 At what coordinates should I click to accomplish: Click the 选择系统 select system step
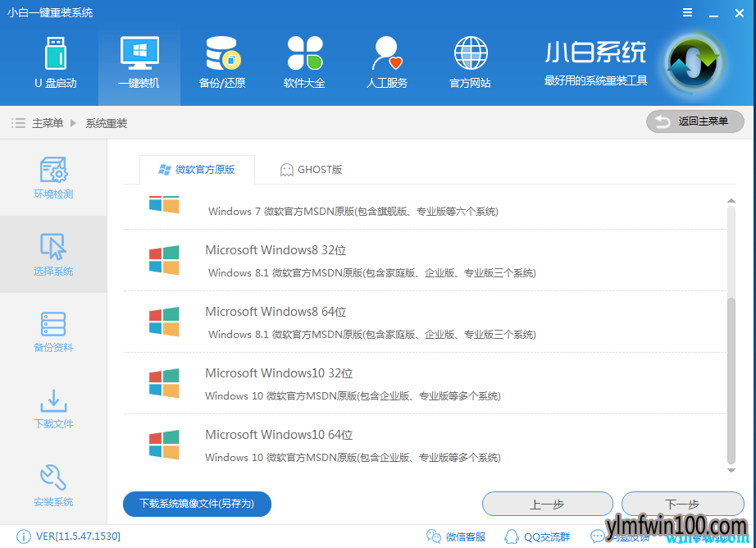(x=53, y=254)
